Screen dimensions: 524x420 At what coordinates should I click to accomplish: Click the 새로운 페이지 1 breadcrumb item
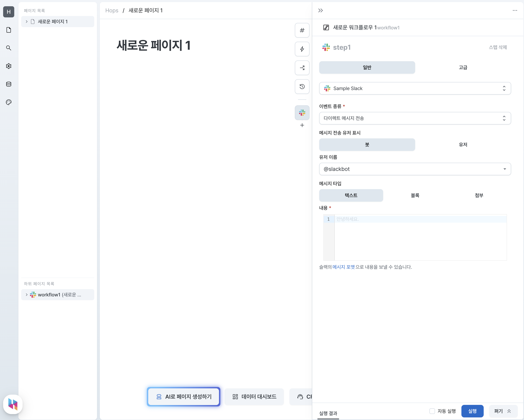click(x=146, y=10)
